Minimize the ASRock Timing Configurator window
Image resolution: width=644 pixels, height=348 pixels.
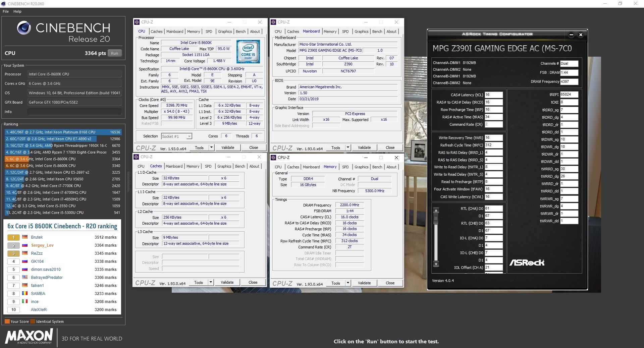pos(571,35)
